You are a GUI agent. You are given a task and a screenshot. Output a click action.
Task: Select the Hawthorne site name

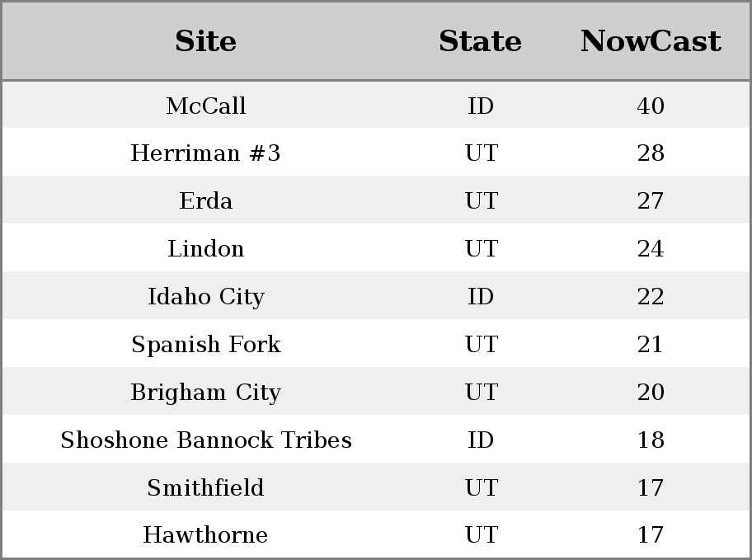205,535
